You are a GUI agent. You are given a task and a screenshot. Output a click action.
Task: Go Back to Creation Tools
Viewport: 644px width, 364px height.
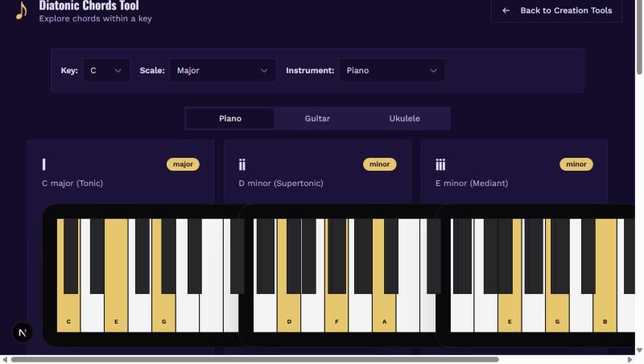[556, 10]
